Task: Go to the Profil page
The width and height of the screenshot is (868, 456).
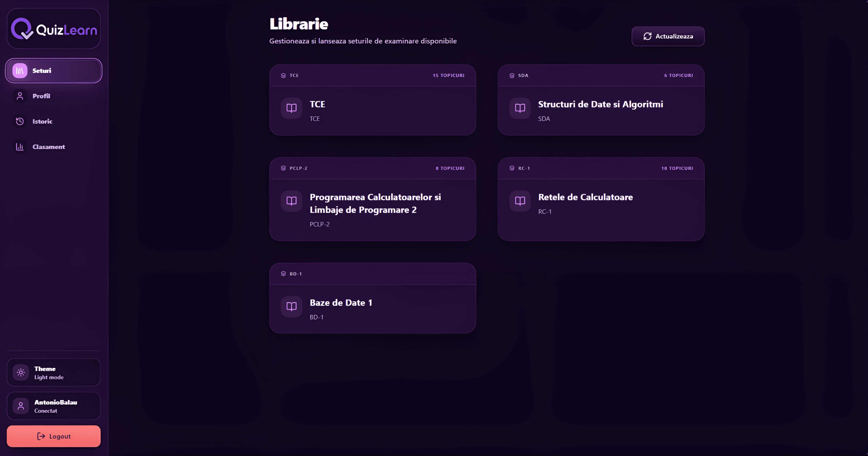Action: pos(54,96)
